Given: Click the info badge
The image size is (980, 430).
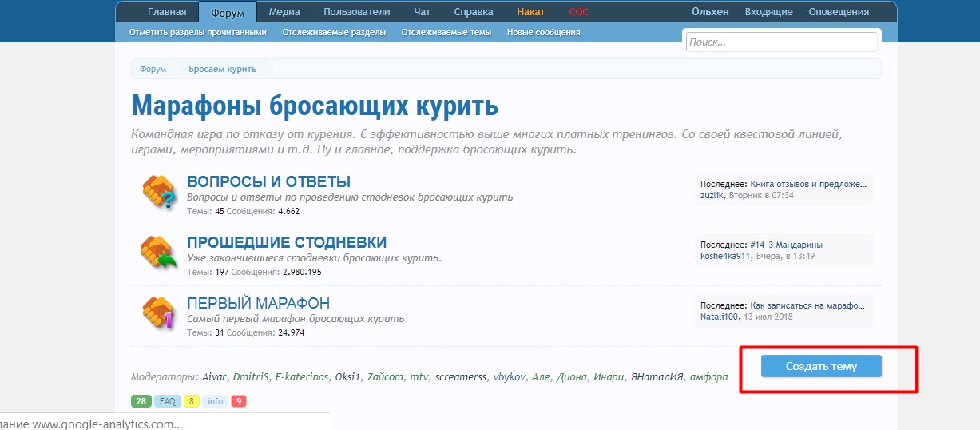Looking at the screenshot, I should click(216, 401).
